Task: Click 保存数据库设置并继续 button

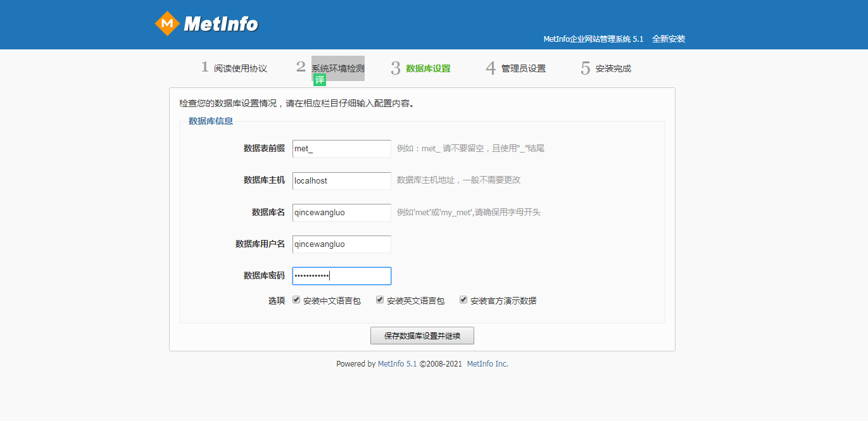Action: point(422,336)
